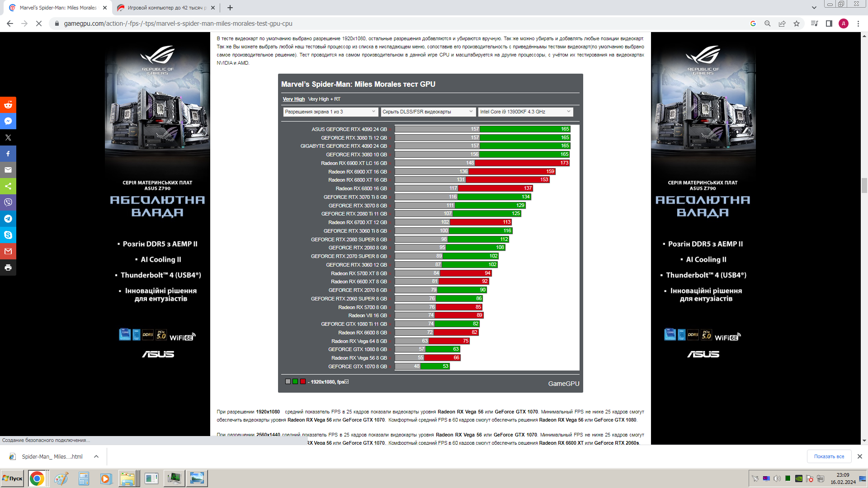Click the Skype share icon
The width and height of the screenshot is (868, 488).
tap(8, 235)
